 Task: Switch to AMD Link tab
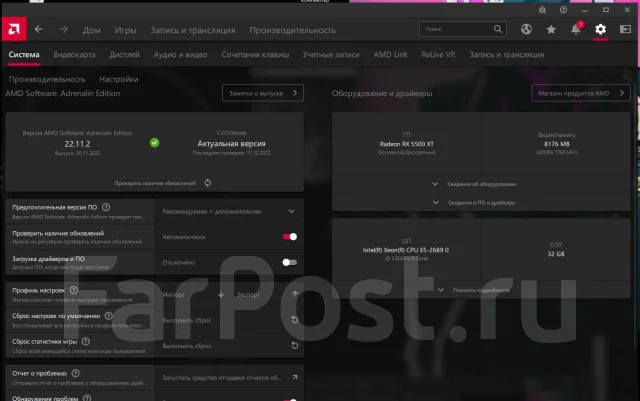[x=390, y=55]
